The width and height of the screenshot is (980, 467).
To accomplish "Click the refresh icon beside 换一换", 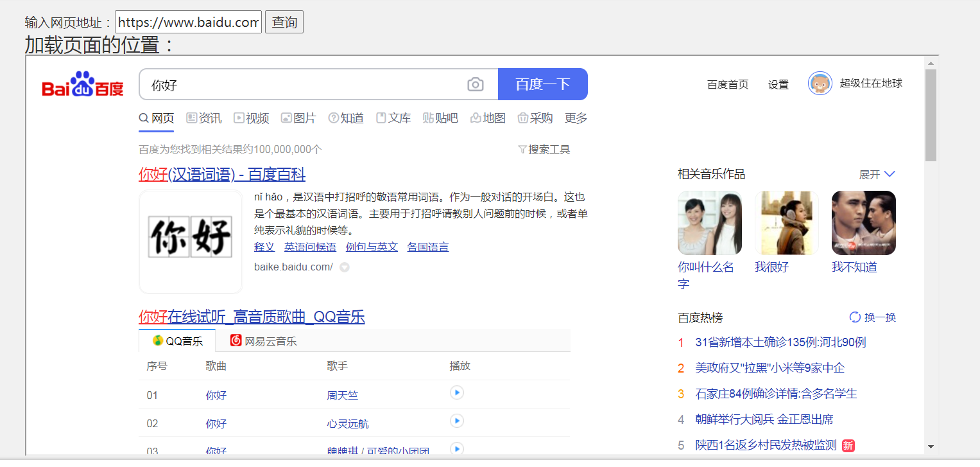I will (855, 317).
